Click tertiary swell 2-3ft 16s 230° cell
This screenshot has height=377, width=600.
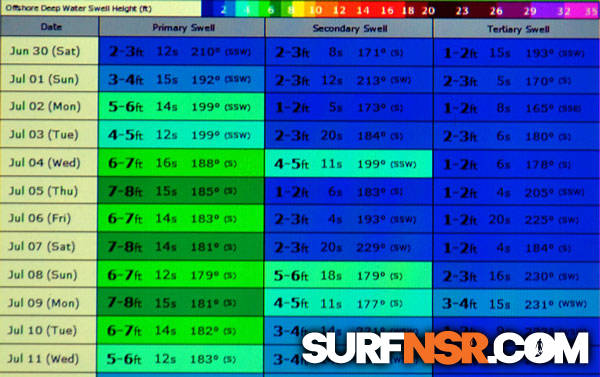coord(517,276)
